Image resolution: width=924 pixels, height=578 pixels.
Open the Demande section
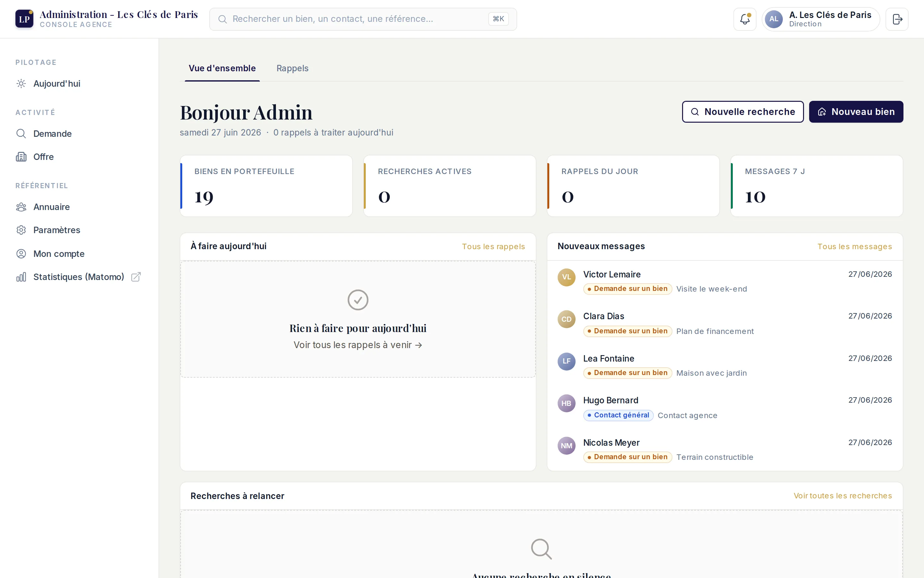coord(79,133)
